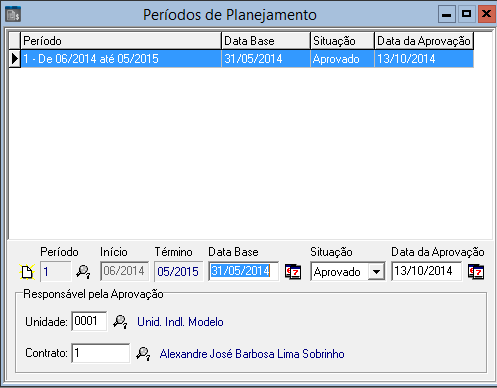Select the grid cell 31/05/2014

[266, 59]
